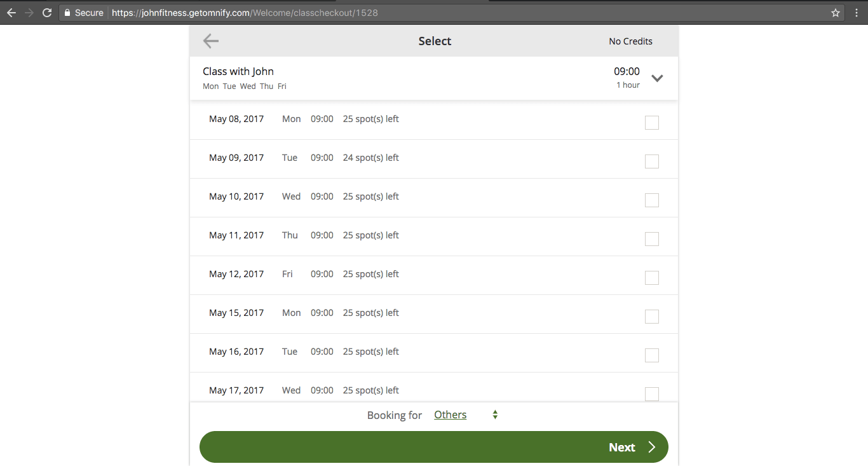
Task: Tick the May 09, 2017 Tue checkbox
Action: (x=652, y=161)
